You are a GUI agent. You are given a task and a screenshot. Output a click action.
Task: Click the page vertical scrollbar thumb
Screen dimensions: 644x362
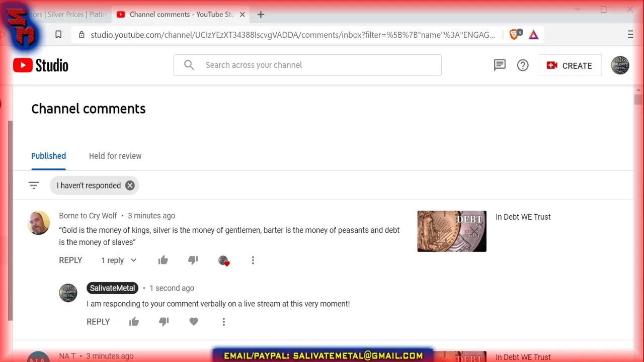tap(638, 99)
